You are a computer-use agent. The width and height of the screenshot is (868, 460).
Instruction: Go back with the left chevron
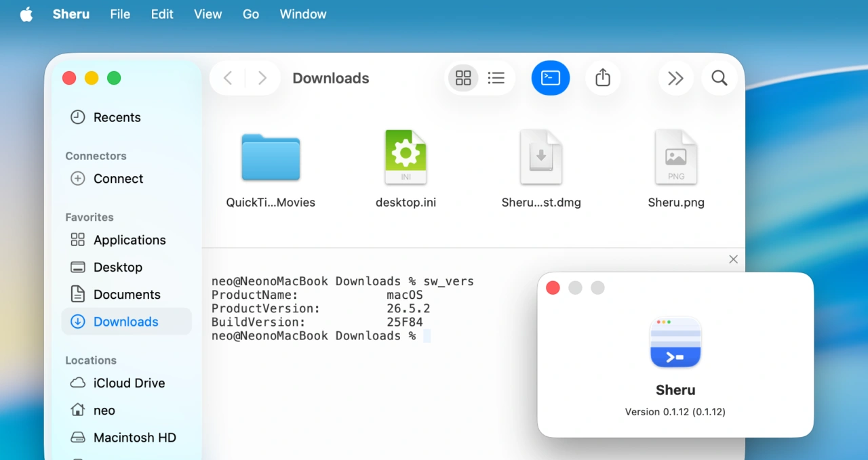[228, 78]
